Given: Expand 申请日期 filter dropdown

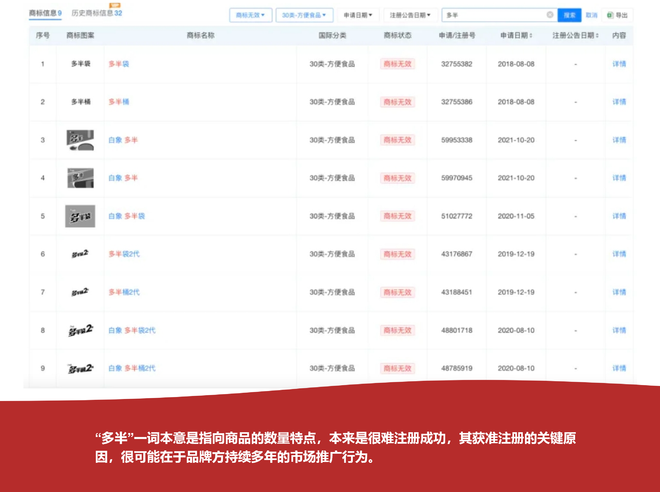Looking at the screenshot, I should click(x=358, y=15).
